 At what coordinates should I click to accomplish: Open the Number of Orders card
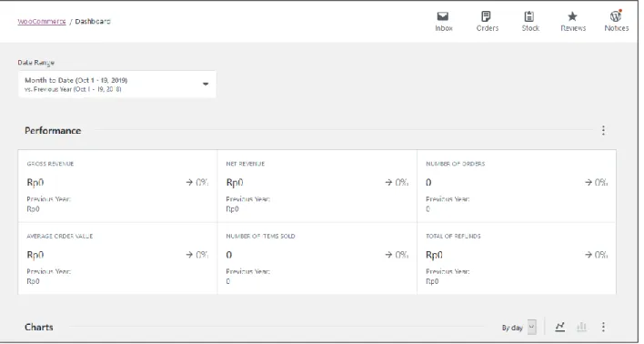pyautogui.click(x=517, y=187)
